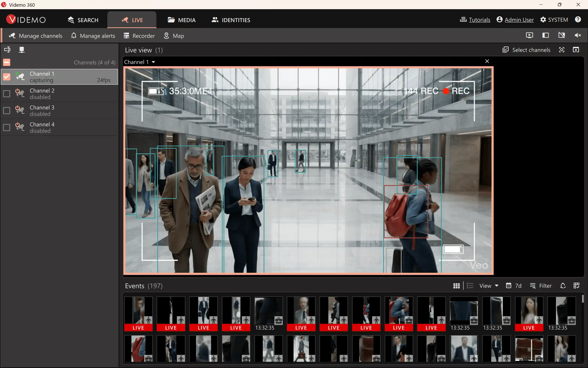
Task: Click the help question mark icon
Action: tap(578, 20)
